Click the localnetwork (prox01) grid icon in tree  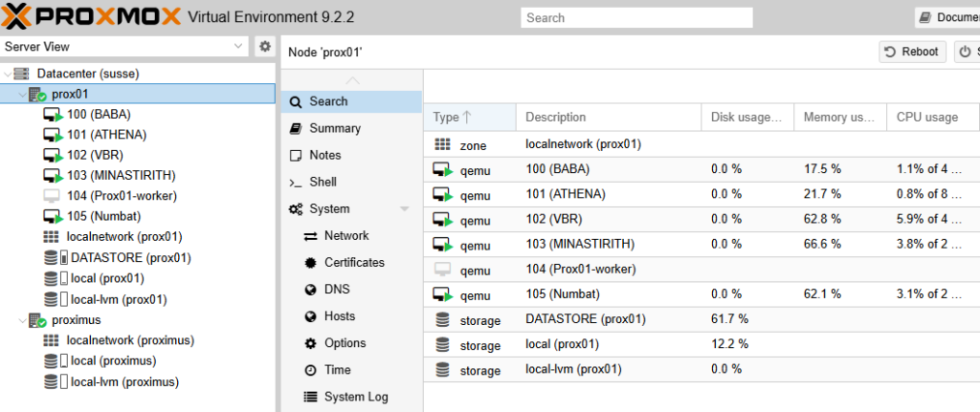pos(52,237)
